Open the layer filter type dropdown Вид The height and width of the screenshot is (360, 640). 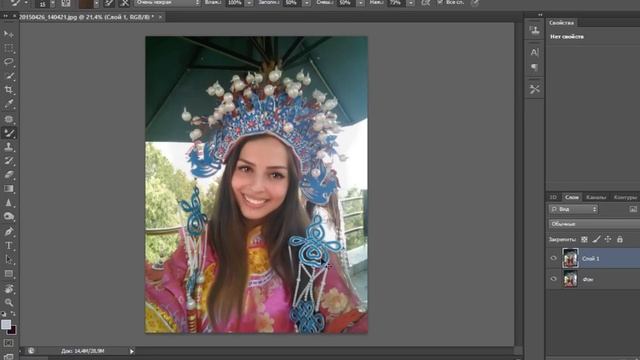click(x=573, y=209)
